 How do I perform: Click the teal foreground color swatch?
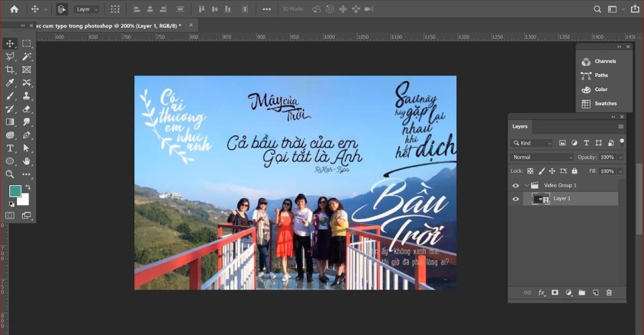coord(15,191)
